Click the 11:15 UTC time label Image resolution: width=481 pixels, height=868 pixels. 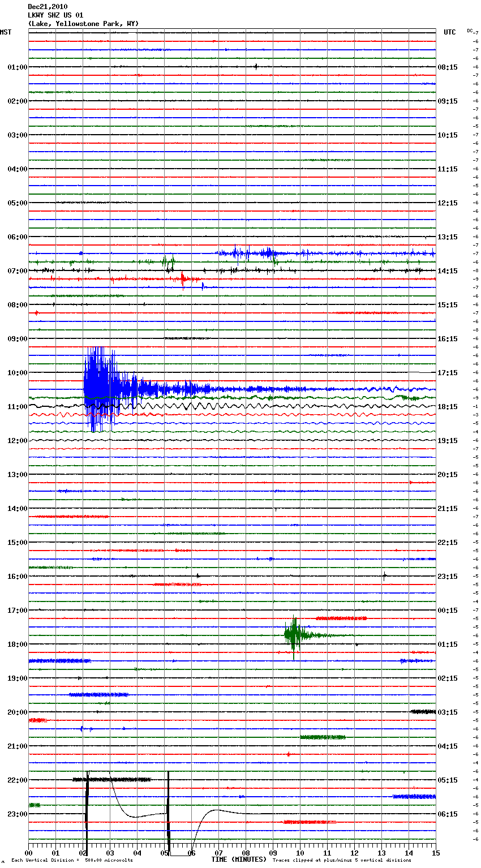pyautogui.click(x=448, y=169)
